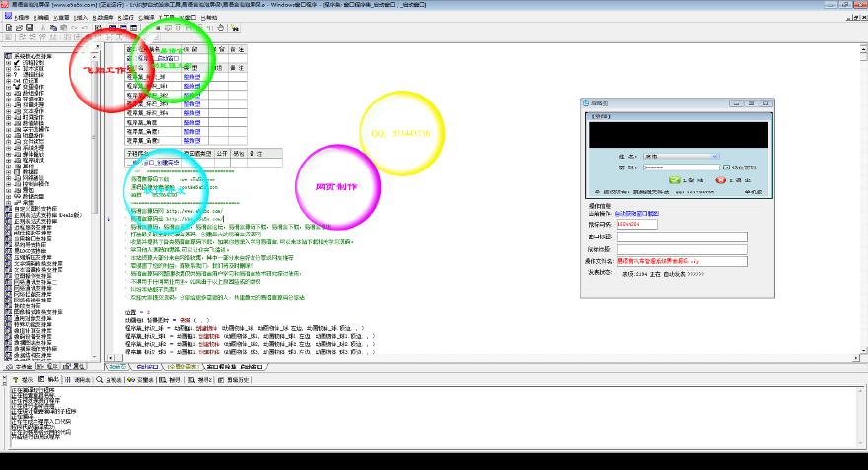
Task: Open the 属性 tab in left panel
Action: point(75,367)
